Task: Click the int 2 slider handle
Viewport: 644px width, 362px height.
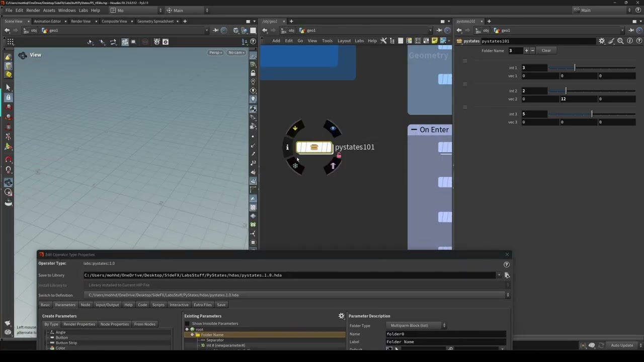Action: point(566,90)
